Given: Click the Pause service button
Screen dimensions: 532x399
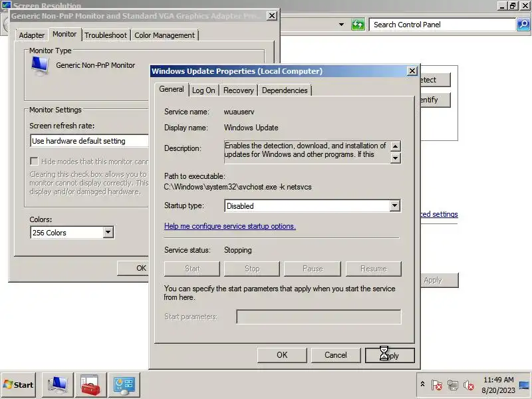Looking at the screenshot, I should [x=313, y=269].
